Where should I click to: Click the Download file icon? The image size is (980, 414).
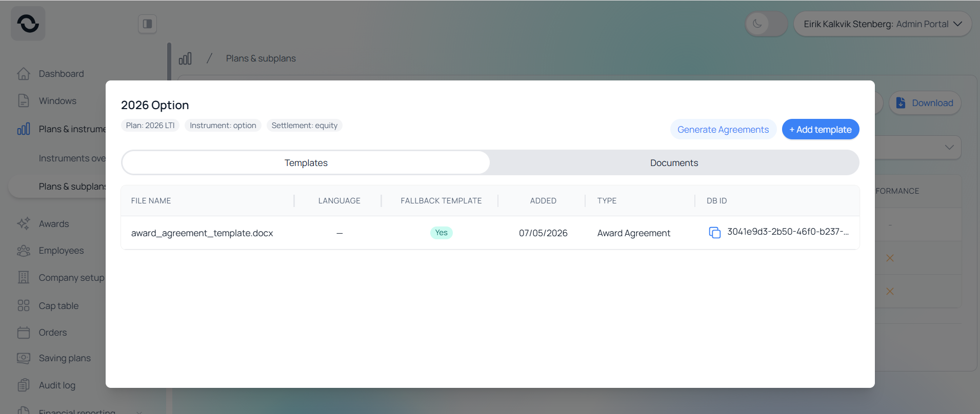tap(901, 103)
